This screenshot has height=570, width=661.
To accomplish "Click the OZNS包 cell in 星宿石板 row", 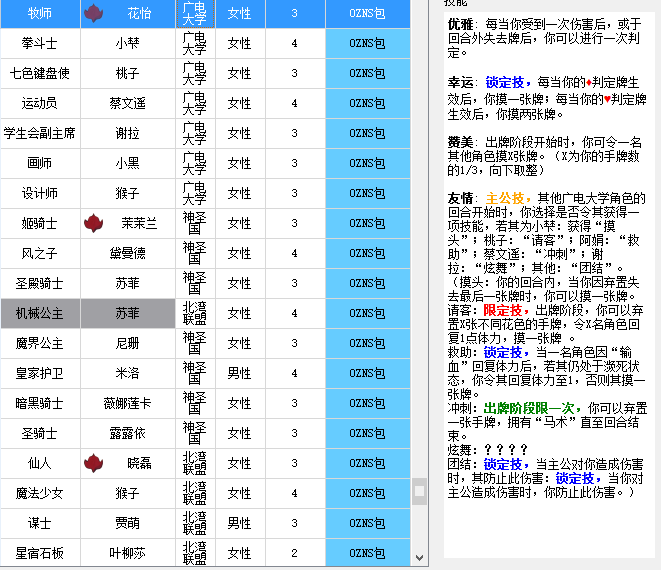I will (368, 553).
